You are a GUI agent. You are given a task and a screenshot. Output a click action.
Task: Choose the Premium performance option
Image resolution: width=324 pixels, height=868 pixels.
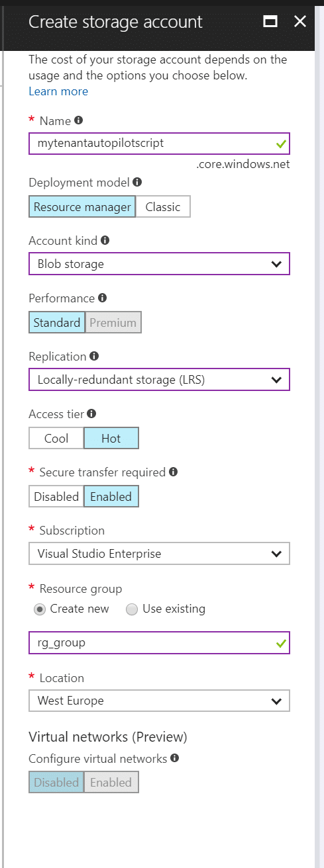(113, 323)
